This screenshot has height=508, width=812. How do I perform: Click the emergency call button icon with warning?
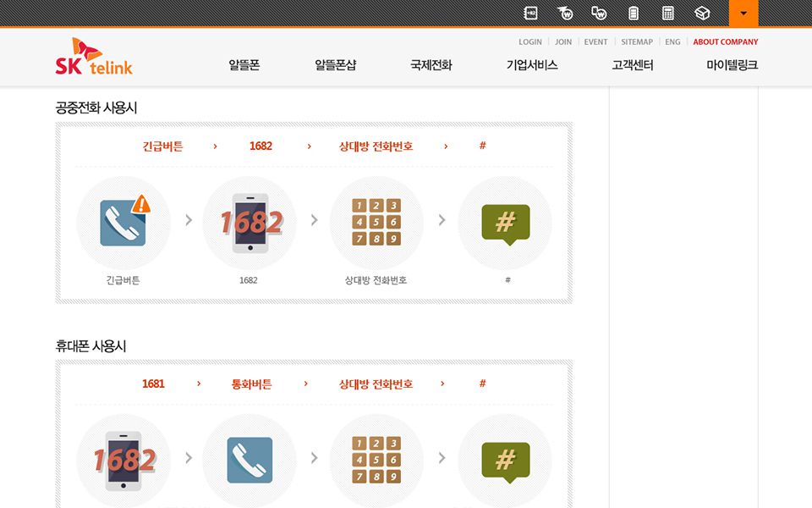(x=123, y=223)
